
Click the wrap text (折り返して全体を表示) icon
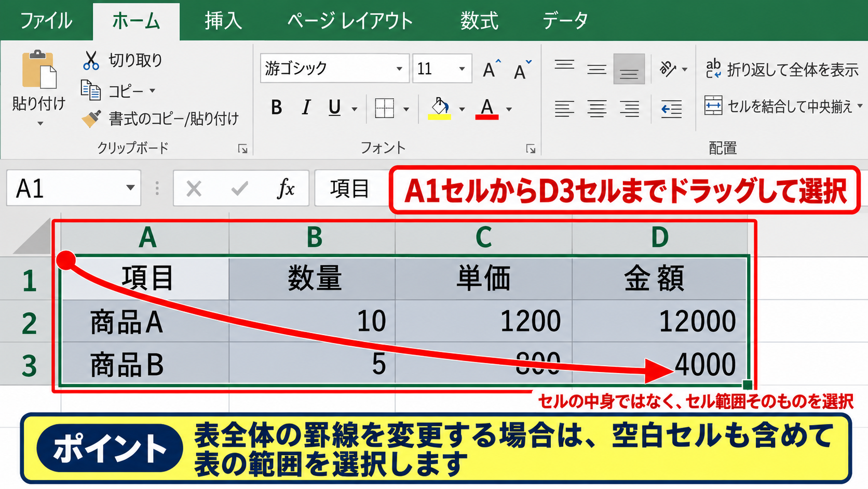point(713,69)
